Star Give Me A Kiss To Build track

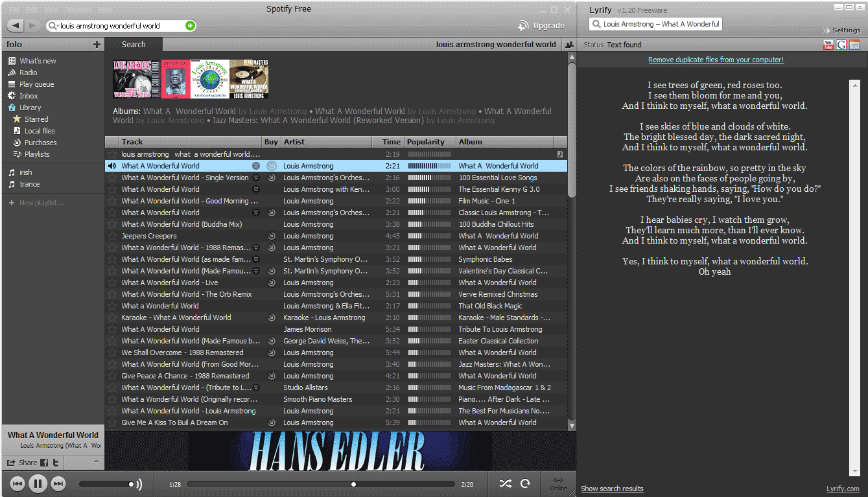[x=112, y=422]
